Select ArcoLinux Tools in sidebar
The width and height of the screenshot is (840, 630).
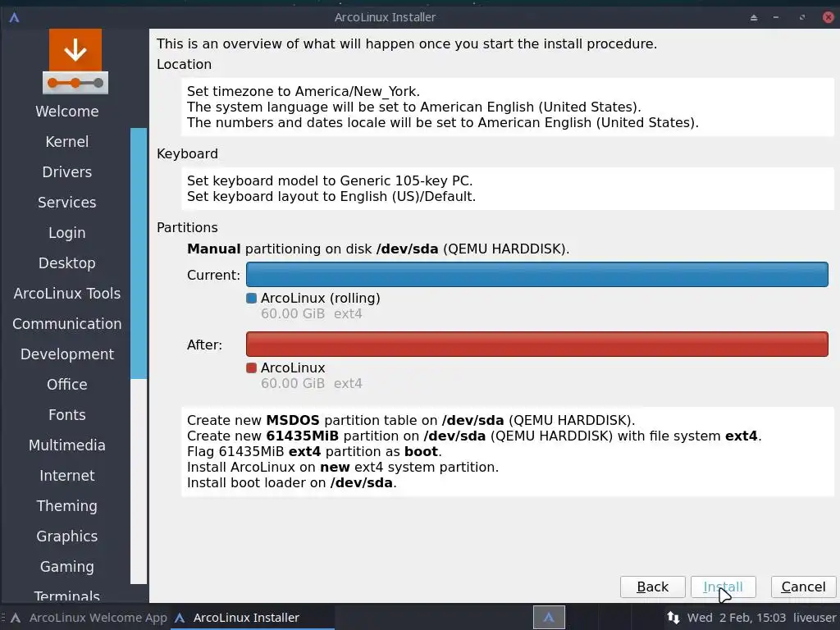(x=67, y=294)
